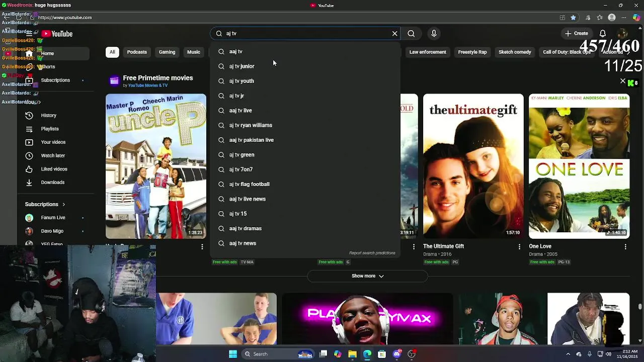This screenshot has height=362, width=644.
Task: Open Davo Migo subscription
Action: click(x=52, y=231)
